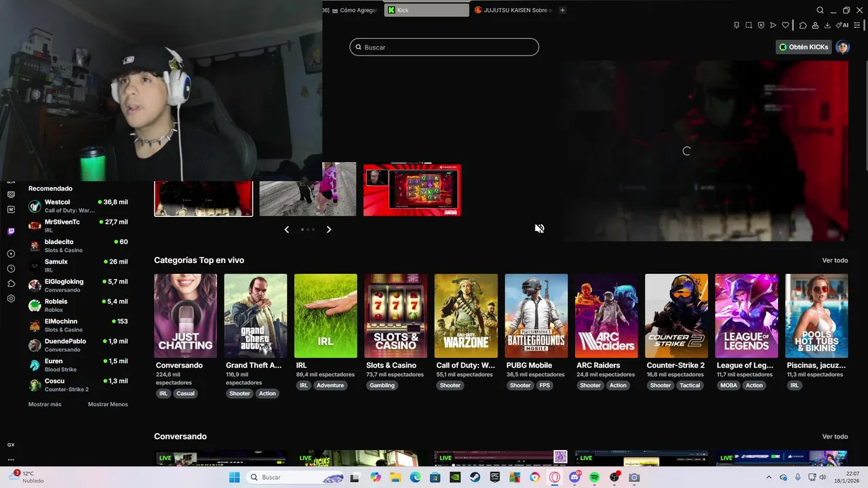This screenshot has height=488, width=868.
Task: Open the Easy Setup sliders icon
Action: 857,25
